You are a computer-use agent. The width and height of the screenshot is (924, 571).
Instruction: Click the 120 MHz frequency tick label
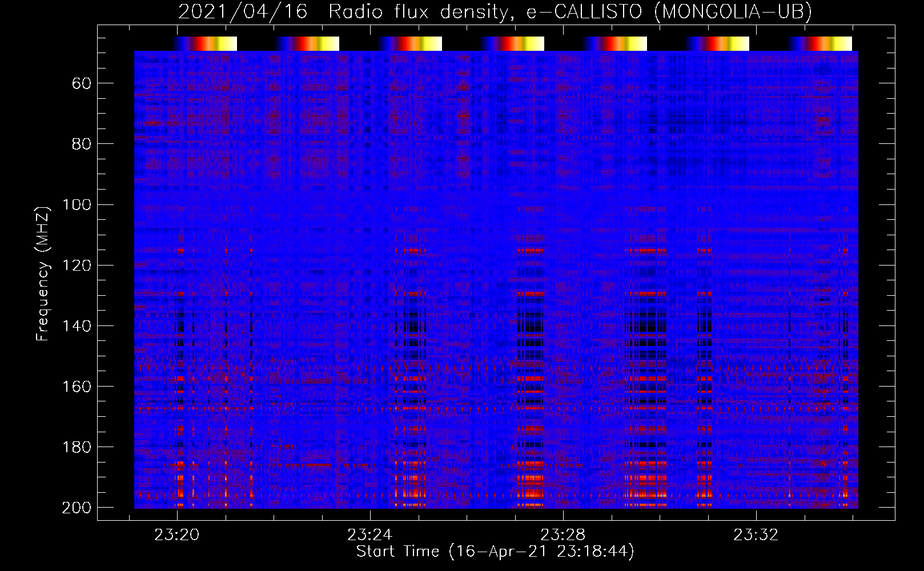(x=77, y=266)
